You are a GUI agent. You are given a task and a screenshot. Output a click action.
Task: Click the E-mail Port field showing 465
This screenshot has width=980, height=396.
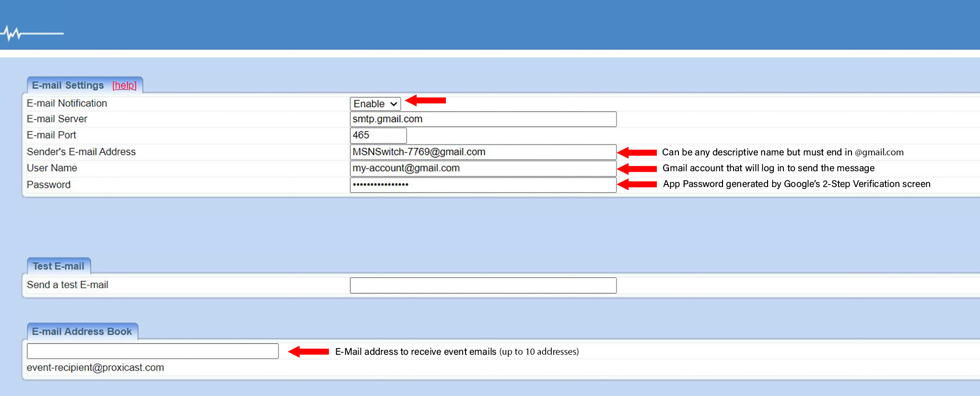tap(378, 136)
